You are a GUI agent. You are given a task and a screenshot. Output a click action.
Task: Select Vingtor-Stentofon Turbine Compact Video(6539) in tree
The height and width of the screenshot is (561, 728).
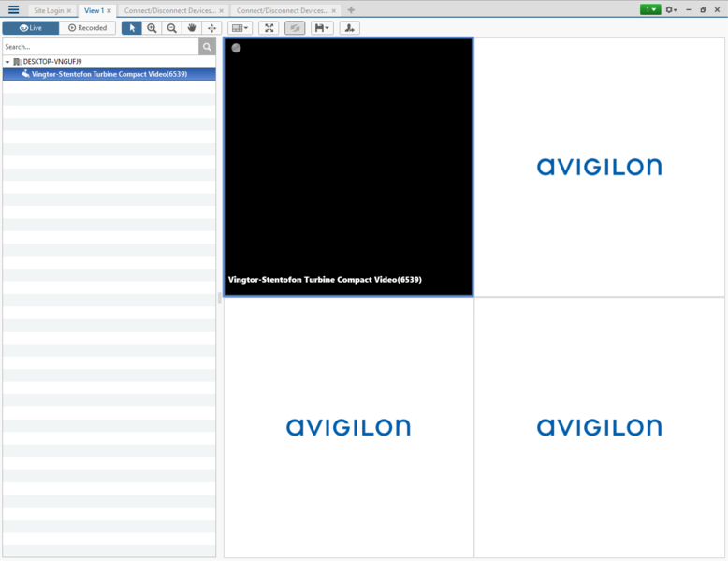pos(109,74)
